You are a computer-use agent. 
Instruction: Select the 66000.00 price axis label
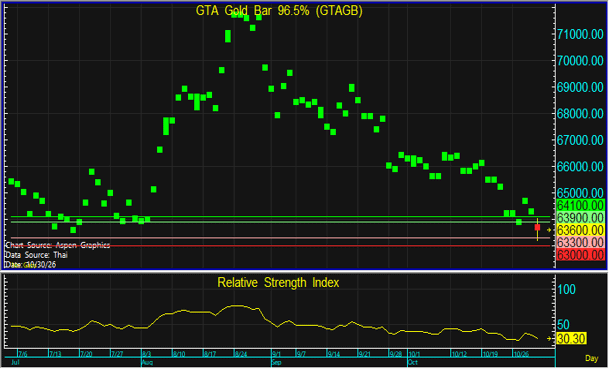(580, 167)
